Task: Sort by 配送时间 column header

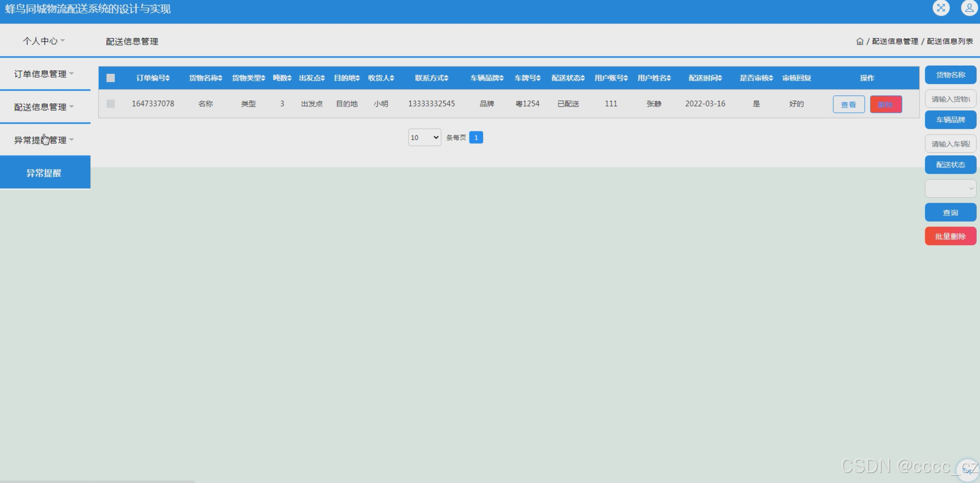Action: click(x=705, y=78)
